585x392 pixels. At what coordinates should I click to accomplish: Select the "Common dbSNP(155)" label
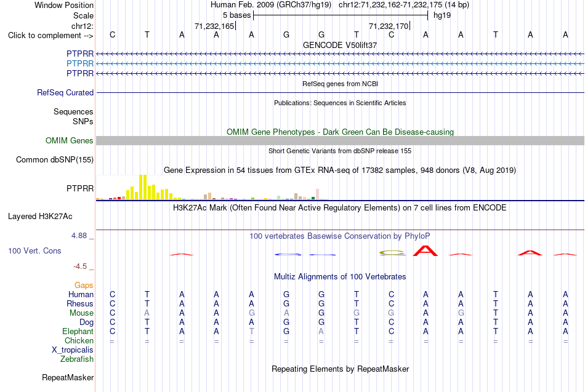[x=55, y=159]
